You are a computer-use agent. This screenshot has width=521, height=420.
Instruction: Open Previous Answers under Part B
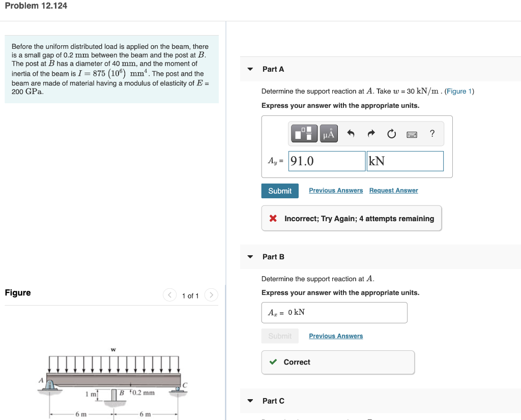tap(336, 336)
